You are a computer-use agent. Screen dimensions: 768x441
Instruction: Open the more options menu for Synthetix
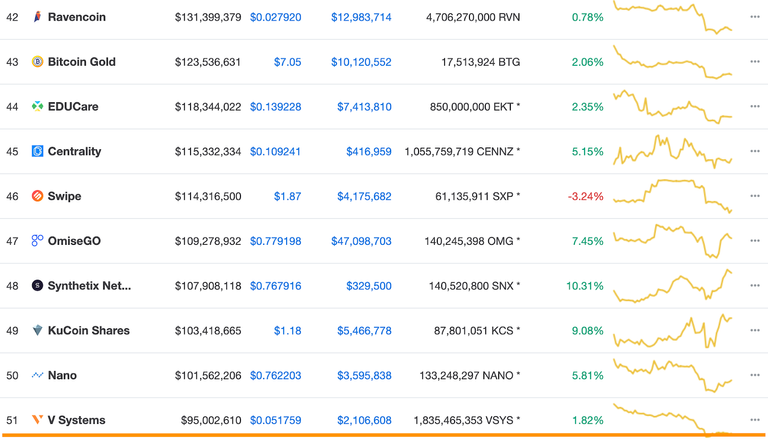click(755, 285)
